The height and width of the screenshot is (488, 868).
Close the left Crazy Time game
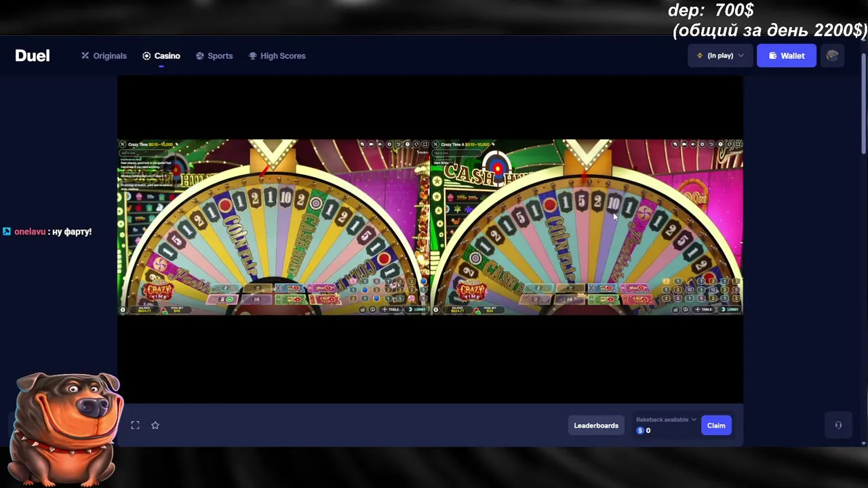point(122,144)
